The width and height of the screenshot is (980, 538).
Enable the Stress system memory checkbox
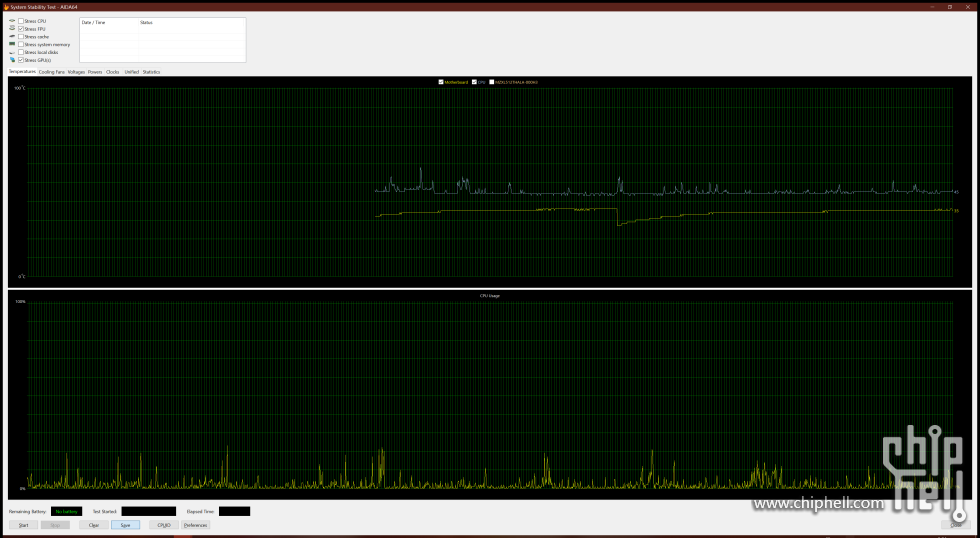pos(21,44)
